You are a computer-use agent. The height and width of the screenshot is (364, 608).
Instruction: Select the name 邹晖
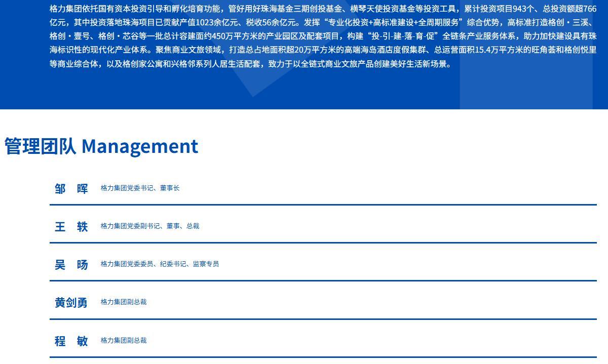(71, 188)
